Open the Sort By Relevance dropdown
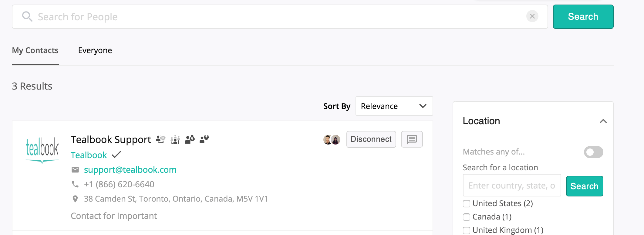This screenshot has height=235, width=644. 394,106
